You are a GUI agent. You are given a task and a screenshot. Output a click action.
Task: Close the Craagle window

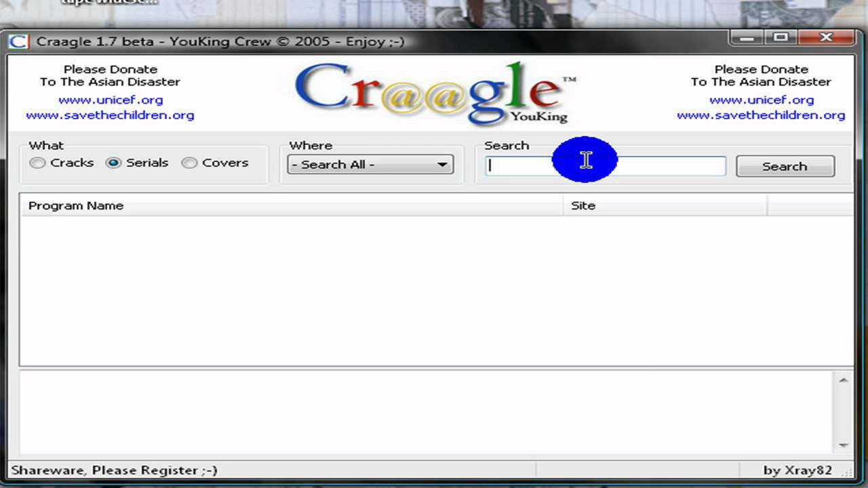click(x=826, y=38)
